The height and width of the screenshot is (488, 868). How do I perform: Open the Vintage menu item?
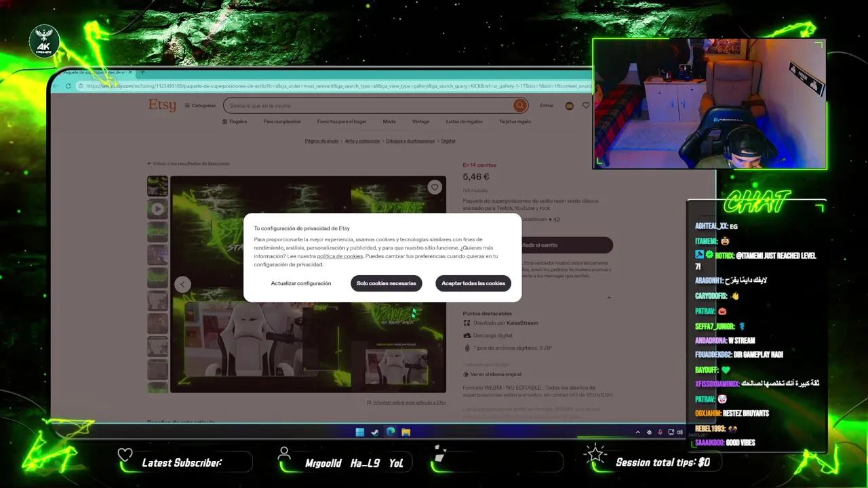click(x=420, y=122)
